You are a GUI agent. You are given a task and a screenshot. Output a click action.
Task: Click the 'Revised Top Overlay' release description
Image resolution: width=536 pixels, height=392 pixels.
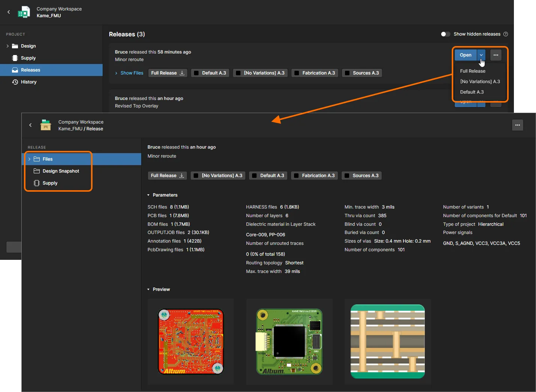click(x=137, y=106)
